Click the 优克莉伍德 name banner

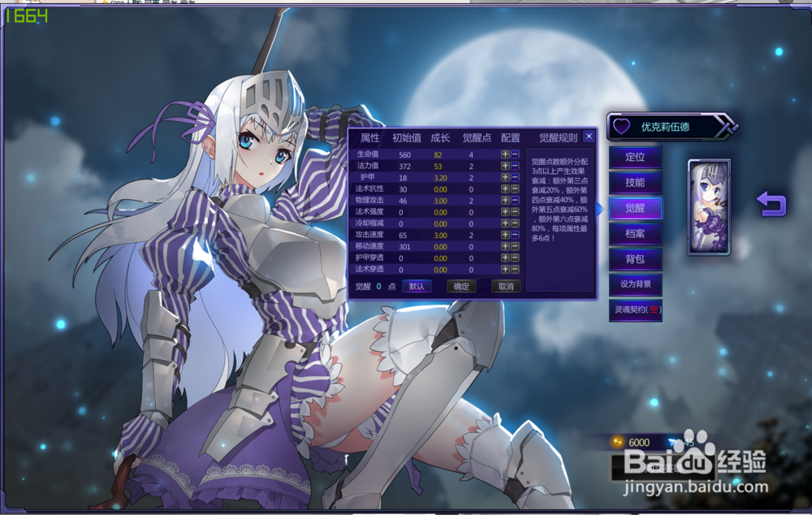coord(672,127)
